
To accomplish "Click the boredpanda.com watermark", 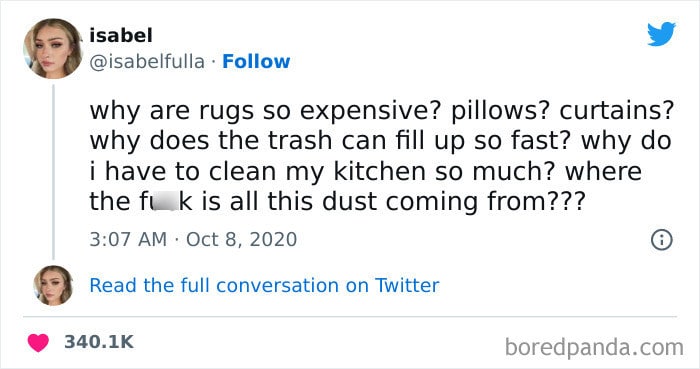I will (594, 347).
